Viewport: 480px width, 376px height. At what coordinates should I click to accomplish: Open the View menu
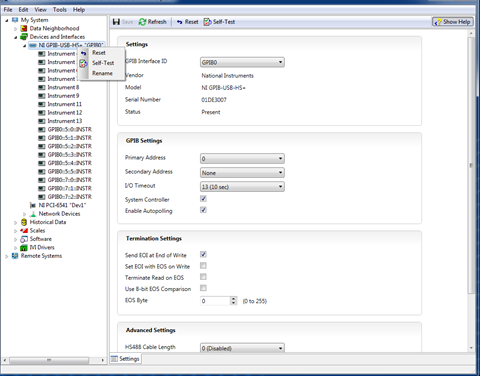[x=40, y=10]
